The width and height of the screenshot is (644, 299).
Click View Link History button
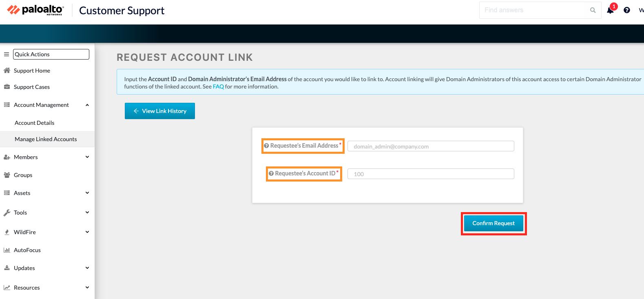coord(160,111)
